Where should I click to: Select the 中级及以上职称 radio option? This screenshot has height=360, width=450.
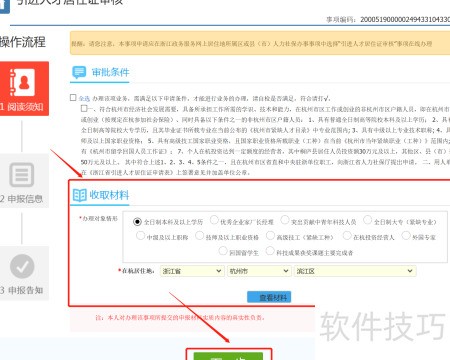pos(140,236)
